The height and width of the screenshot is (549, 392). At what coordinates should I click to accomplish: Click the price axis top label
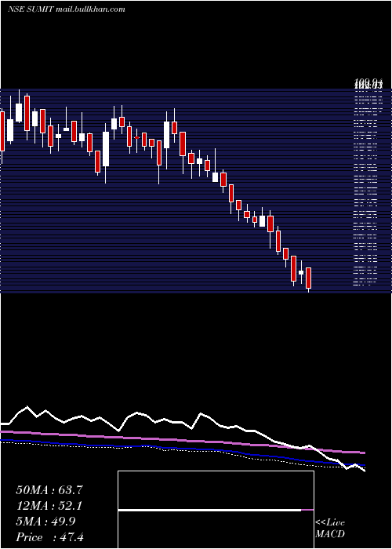[x=368, y=85]
